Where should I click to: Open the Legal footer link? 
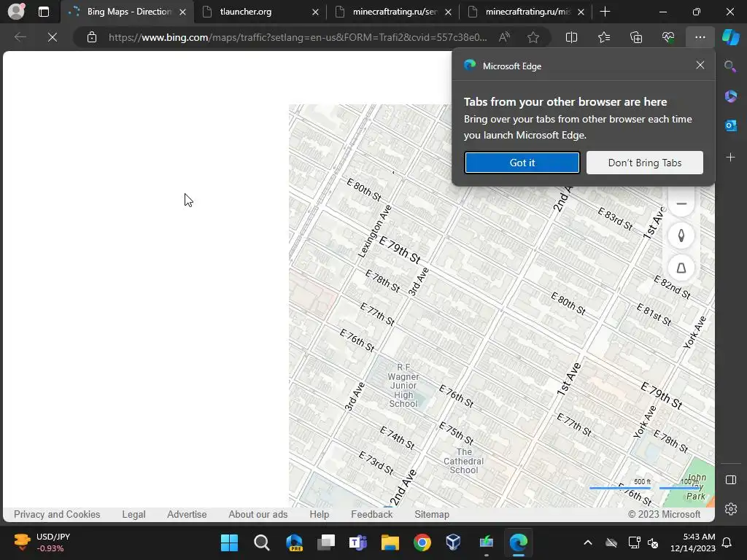click(x=133, y=514)
